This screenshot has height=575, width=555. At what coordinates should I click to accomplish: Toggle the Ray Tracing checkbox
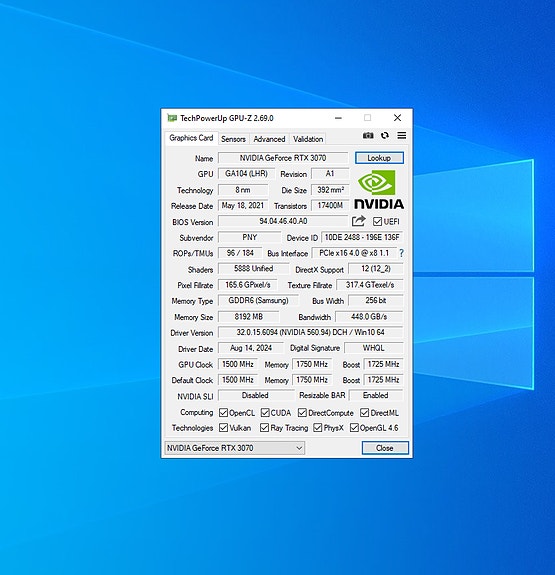coord(264,428)
